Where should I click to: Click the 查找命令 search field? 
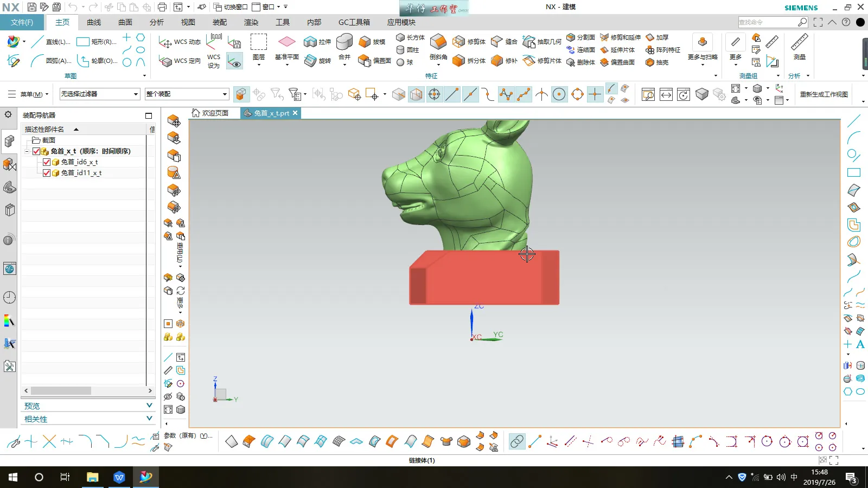(767, 22)
